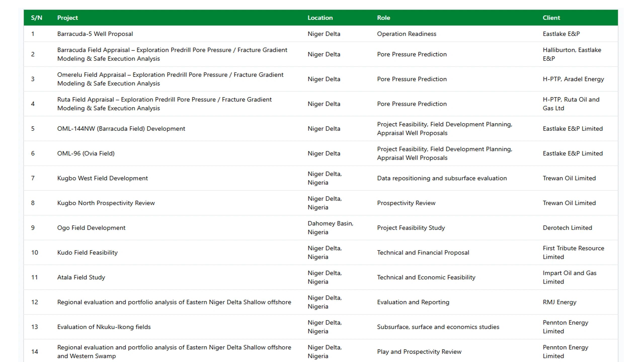The height and width of the screenshot is (362, 644).
Task: Click the Evaluation and Reporting role cell
Action: point(413,302)
